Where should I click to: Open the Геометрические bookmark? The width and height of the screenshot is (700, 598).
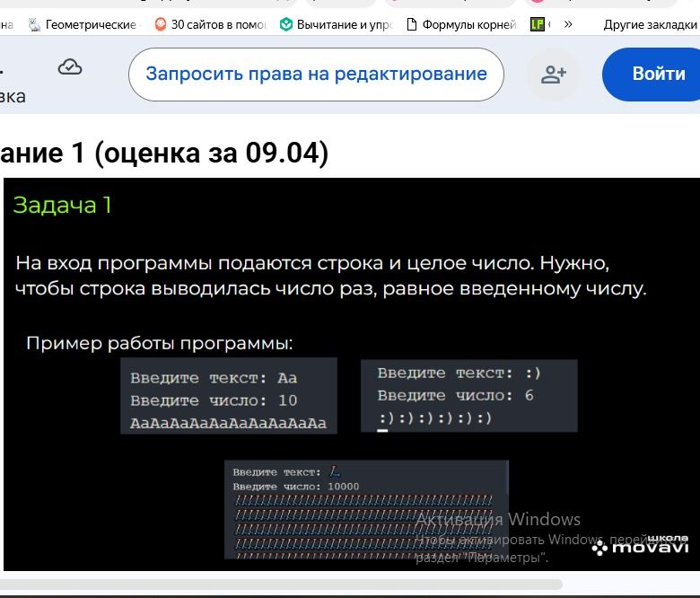click(x=83, y=24)
